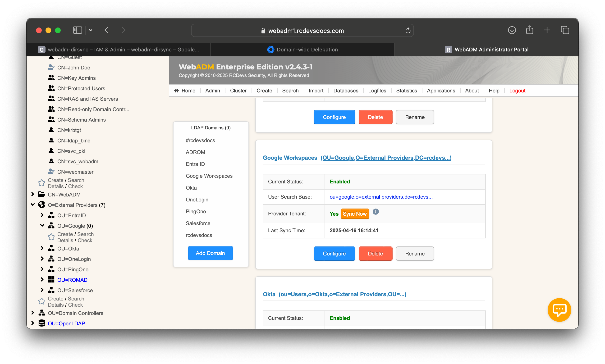The image size is (605, 364).
Task: Expand the OU=EntraID node
Action: [x=42, y=215]
